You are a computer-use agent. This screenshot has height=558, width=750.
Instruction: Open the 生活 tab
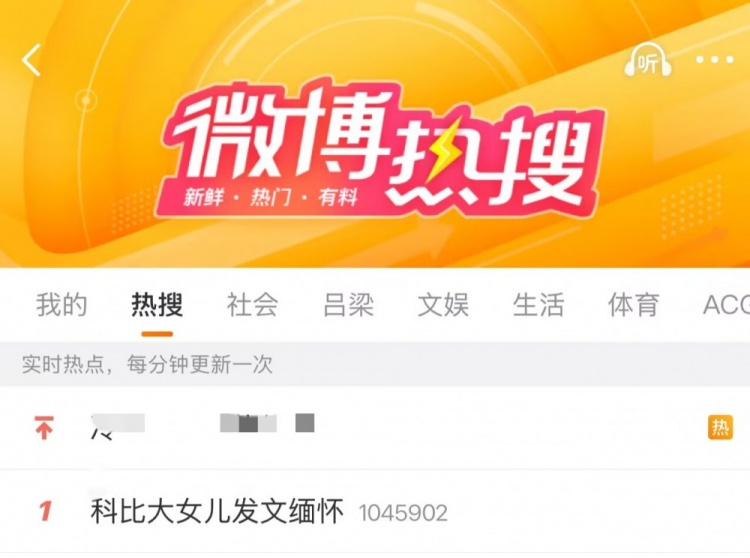pos(538,305)
